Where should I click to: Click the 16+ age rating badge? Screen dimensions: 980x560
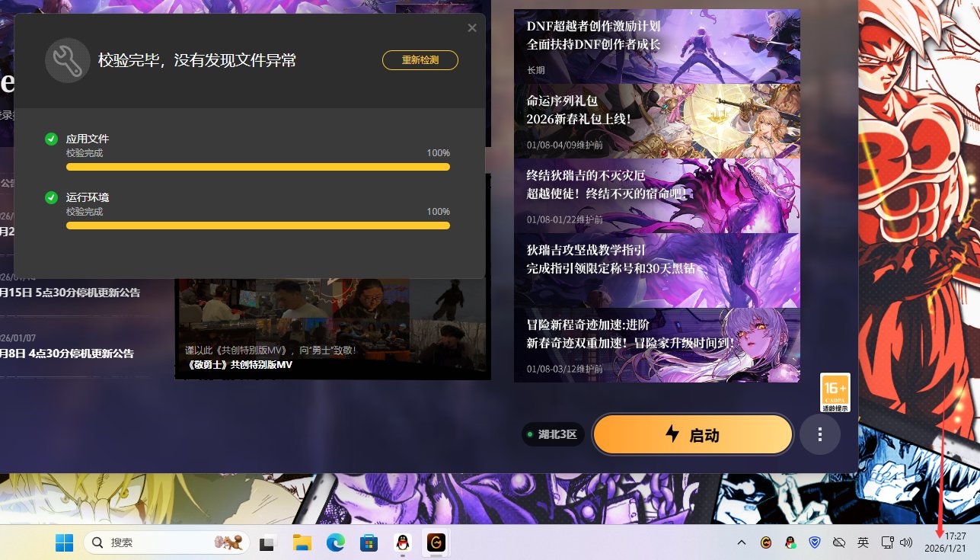[x=835, y=392]
